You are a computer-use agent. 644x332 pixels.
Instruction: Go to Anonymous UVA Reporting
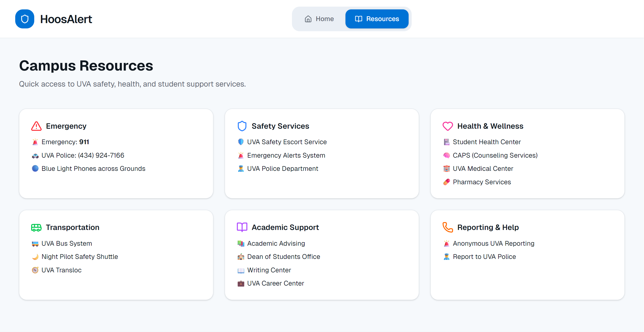click(493, 243)
